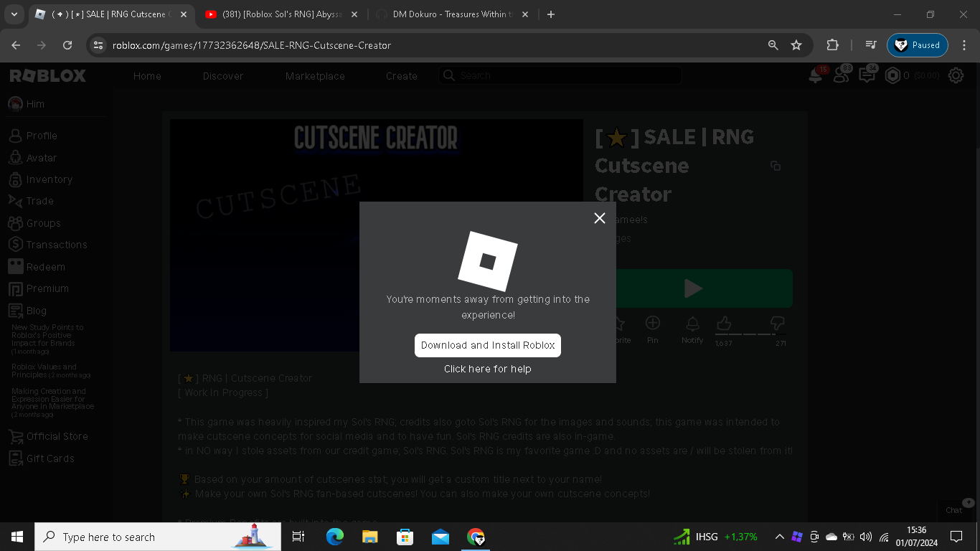Screen dimensions: 980x551
Task: Close the DM Dokuro tab
Action: coord(525,14)
